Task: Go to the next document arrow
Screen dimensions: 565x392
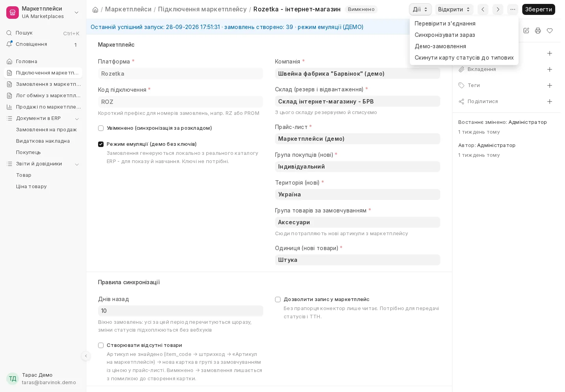Action: coord(498,9)
